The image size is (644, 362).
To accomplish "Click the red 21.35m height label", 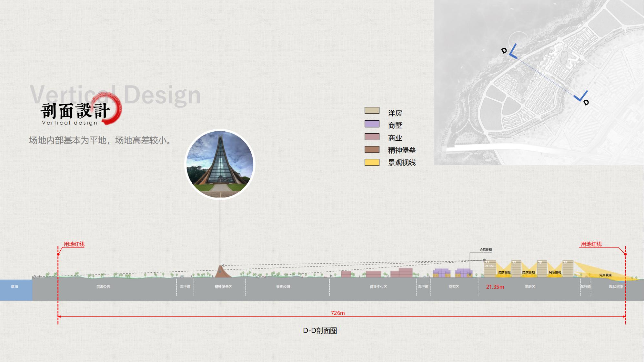I will pyautogui.click(x=495, y=287).
